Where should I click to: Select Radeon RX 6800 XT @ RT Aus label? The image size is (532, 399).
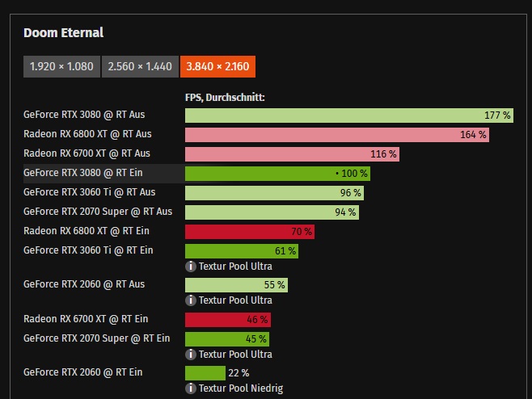pos(87,134)
